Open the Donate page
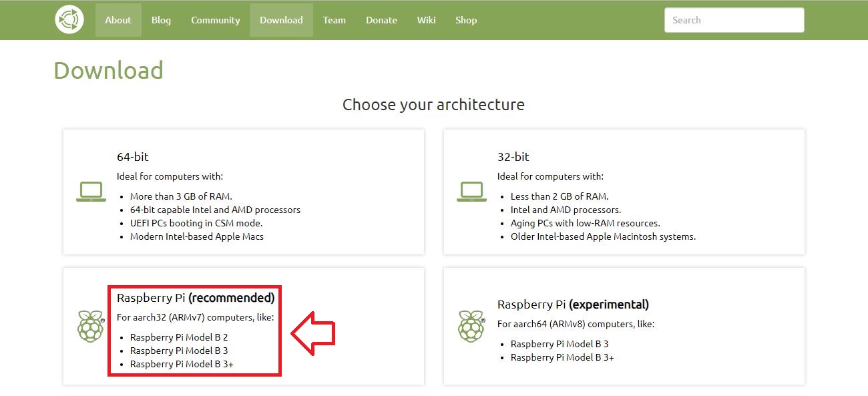Viewport: 868px width, 396px height. 381,20
